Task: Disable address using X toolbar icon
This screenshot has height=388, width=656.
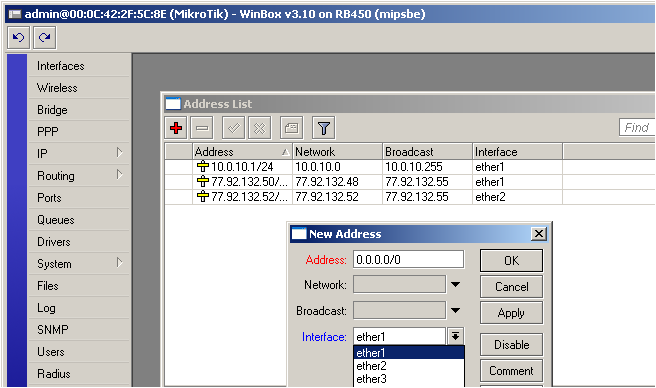Action: (x=259, y=128)
